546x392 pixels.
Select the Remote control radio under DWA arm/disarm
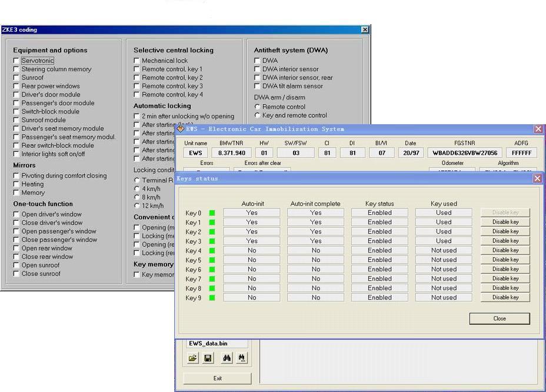point(257,107)
